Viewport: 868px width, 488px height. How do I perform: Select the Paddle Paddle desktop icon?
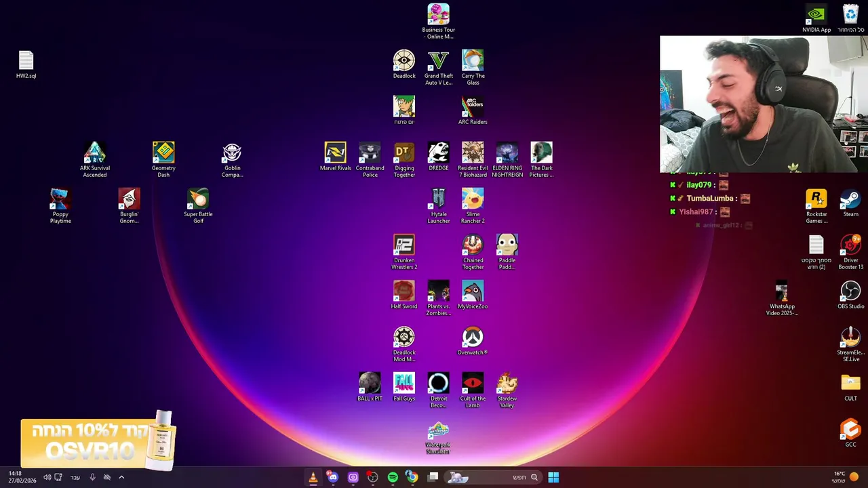[507, 251]
